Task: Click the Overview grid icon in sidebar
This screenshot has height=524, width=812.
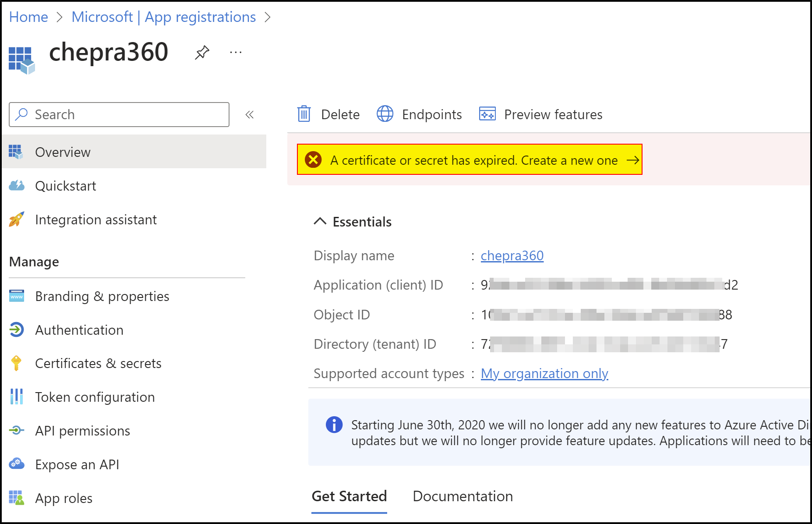Action: click(16, 152)
